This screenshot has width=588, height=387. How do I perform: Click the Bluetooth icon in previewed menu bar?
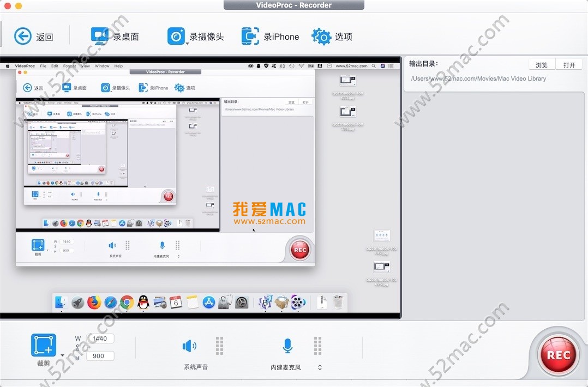282,66
